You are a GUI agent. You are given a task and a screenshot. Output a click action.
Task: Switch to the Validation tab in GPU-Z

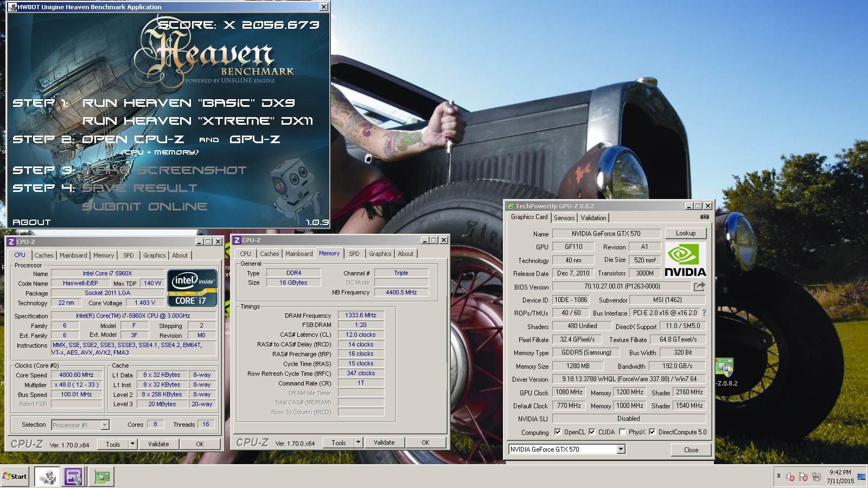593,218
